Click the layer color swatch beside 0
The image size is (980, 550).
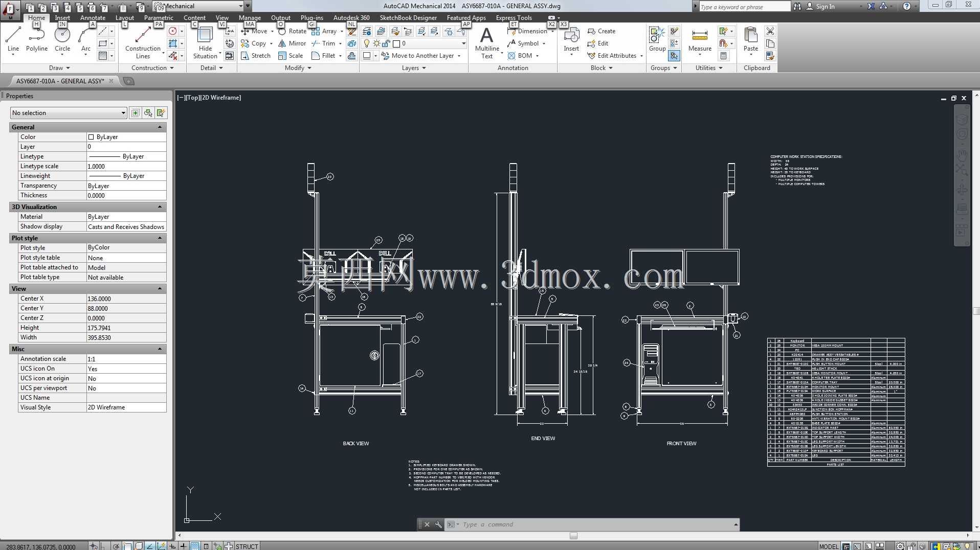[x=396, y=43]
